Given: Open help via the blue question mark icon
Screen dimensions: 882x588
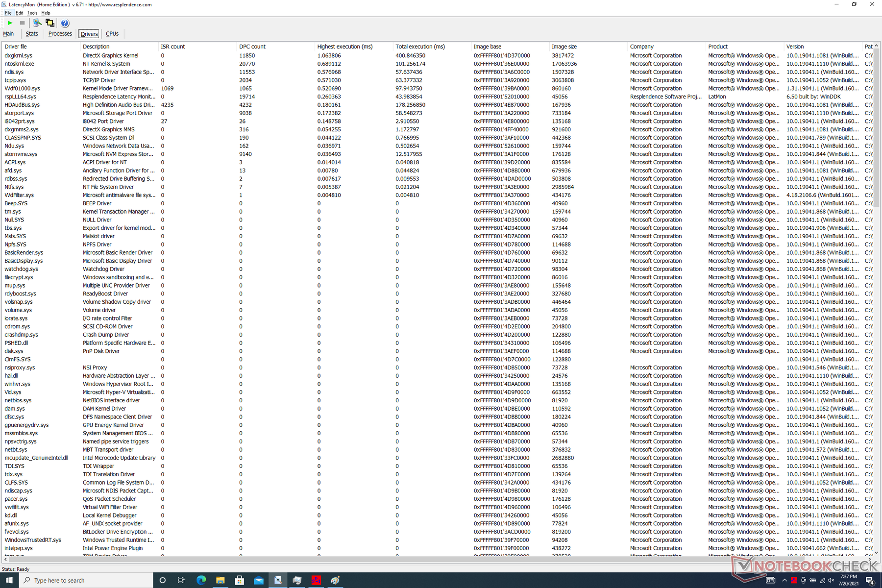Looking at the screenshot, I should (65, 23).
